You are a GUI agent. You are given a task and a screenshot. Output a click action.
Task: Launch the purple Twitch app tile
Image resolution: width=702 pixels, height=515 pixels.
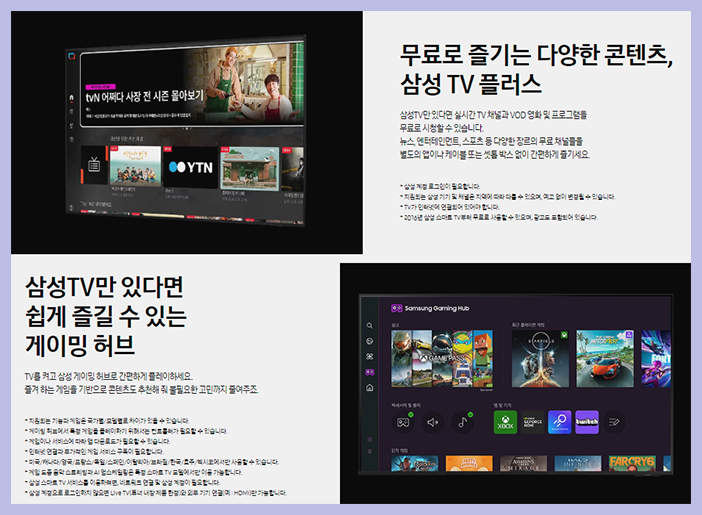click(587, 422)
